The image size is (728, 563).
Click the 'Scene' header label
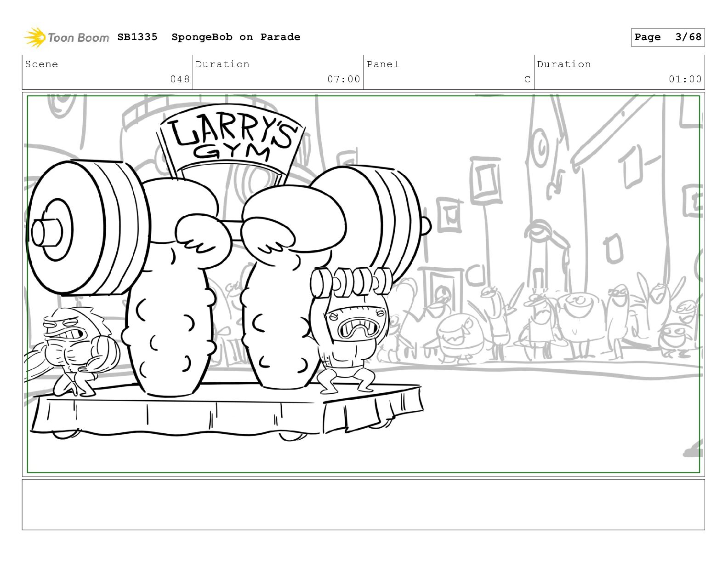click(42, 64)
